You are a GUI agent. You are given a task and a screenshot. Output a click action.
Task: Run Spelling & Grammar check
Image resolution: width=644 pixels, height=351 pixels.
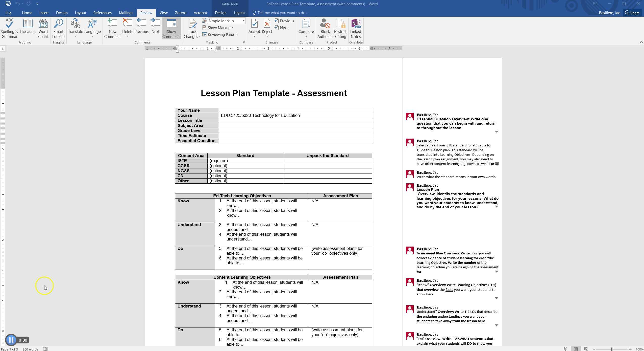(x=9, y=28)
